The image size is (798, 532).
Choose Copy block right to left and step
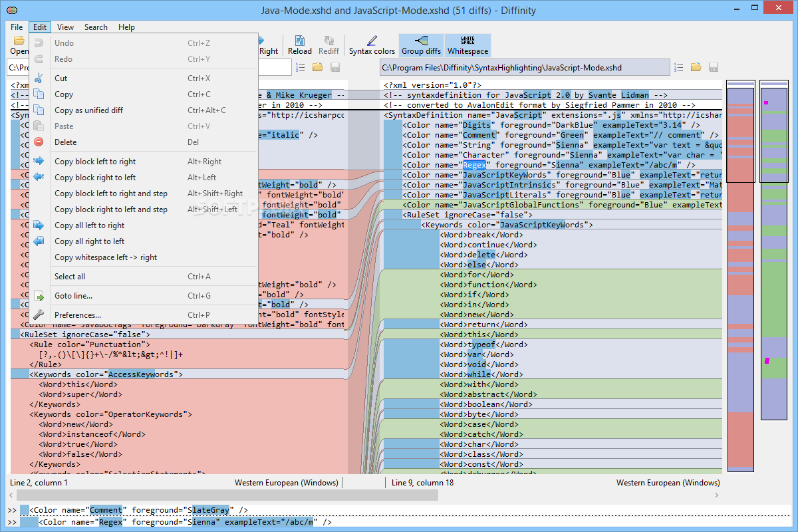click(144, 209)
